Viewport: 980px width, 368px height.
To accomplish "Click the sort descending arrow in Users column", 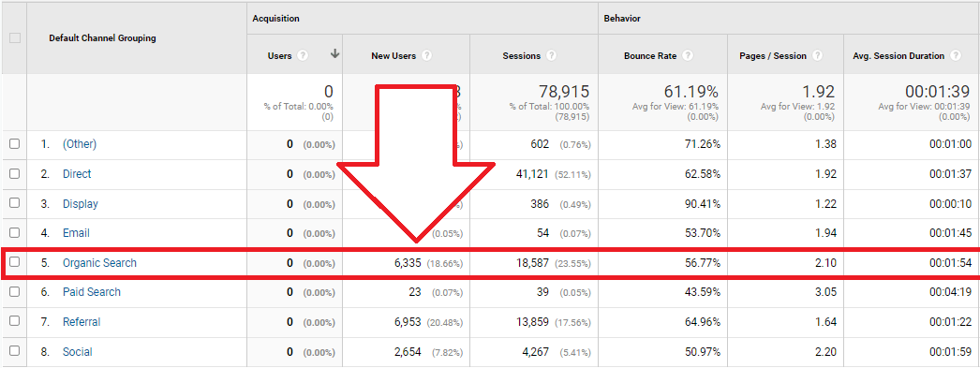I will click(335, 54).
